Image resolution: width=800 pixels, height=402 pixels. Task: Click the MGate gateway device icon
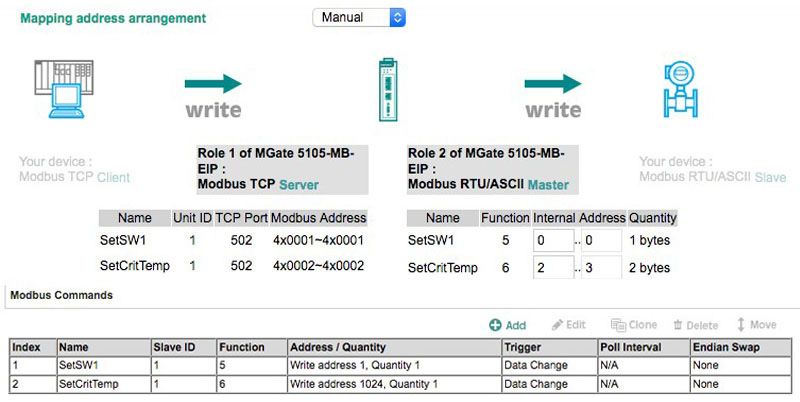point(388,90)
